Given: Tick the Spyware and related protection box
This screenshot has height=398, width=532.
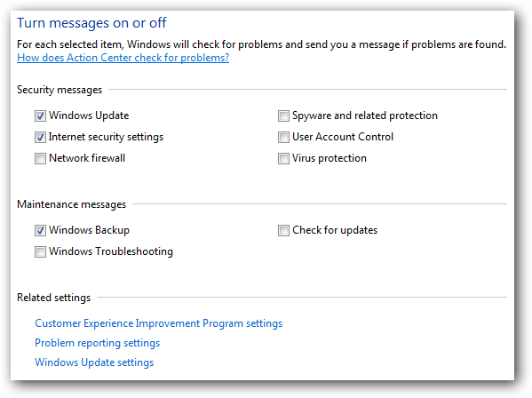Looking at the screenshot, I should [x=283, y=116].
